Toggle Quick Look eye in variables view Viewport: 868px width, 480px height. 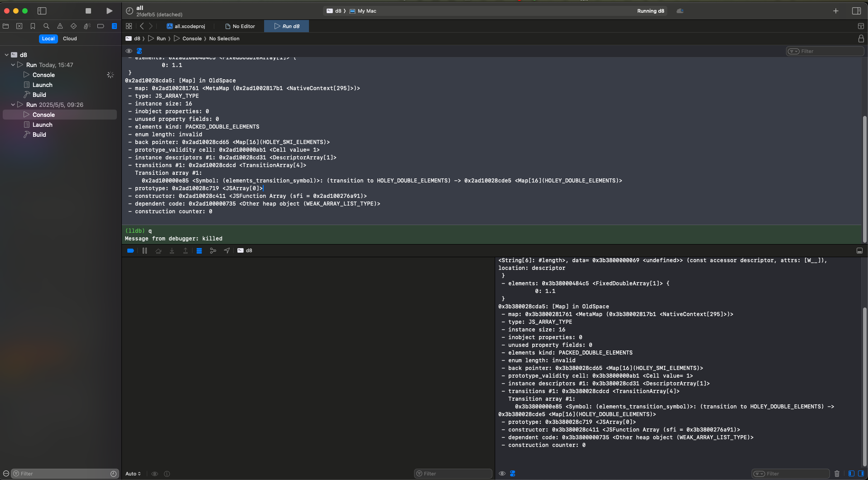pos(154,474)
